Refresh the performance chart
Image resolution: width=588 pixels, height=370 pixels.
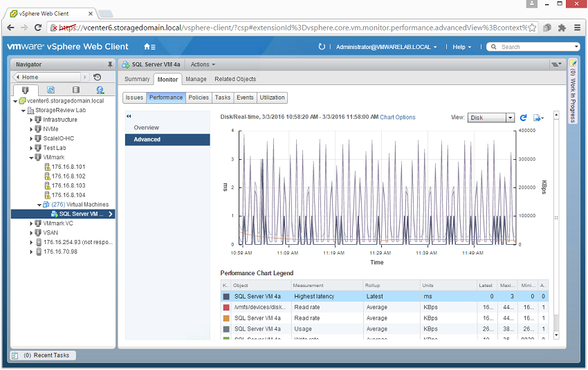click(524, 118)
